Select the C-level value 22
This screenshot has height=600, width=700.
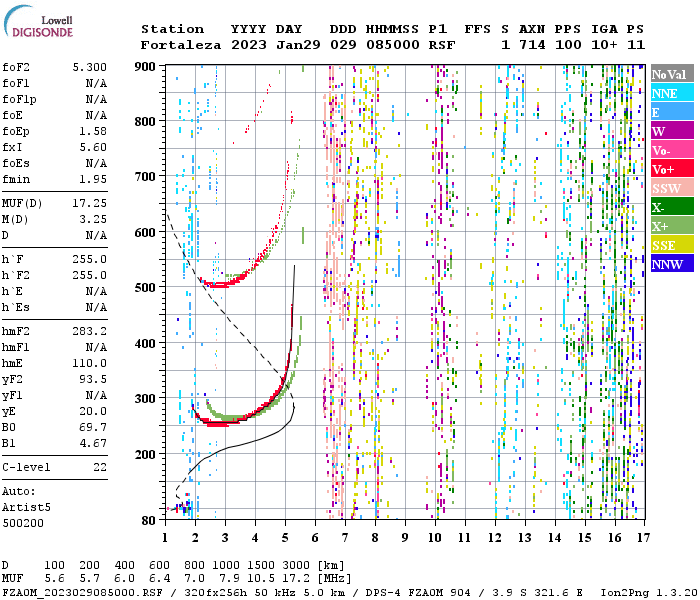pyautogui.click(x=100, y=467)
